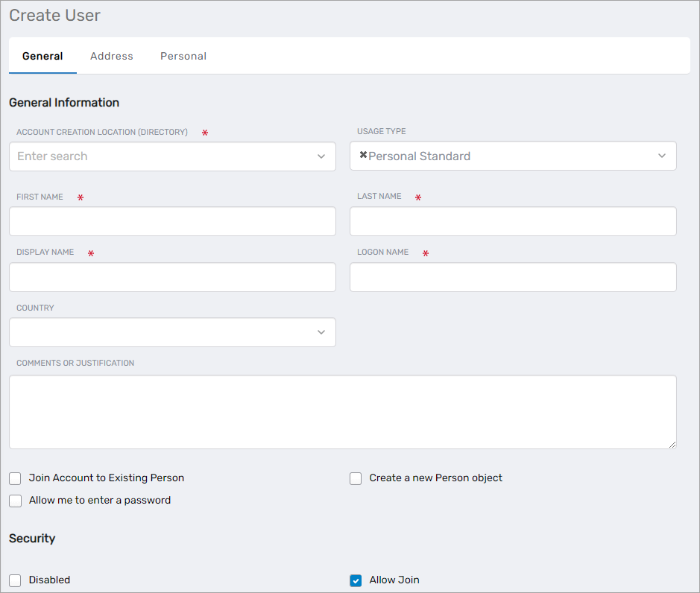Enable Create a new Person object
The image size is (700, 593).
click(x=356, y=478)
